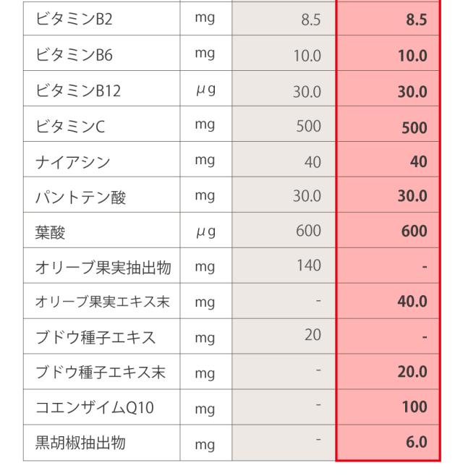Click bold 100 value in コエンザイムQ10 row
This screenshot has width=463, height=476.
415,409
